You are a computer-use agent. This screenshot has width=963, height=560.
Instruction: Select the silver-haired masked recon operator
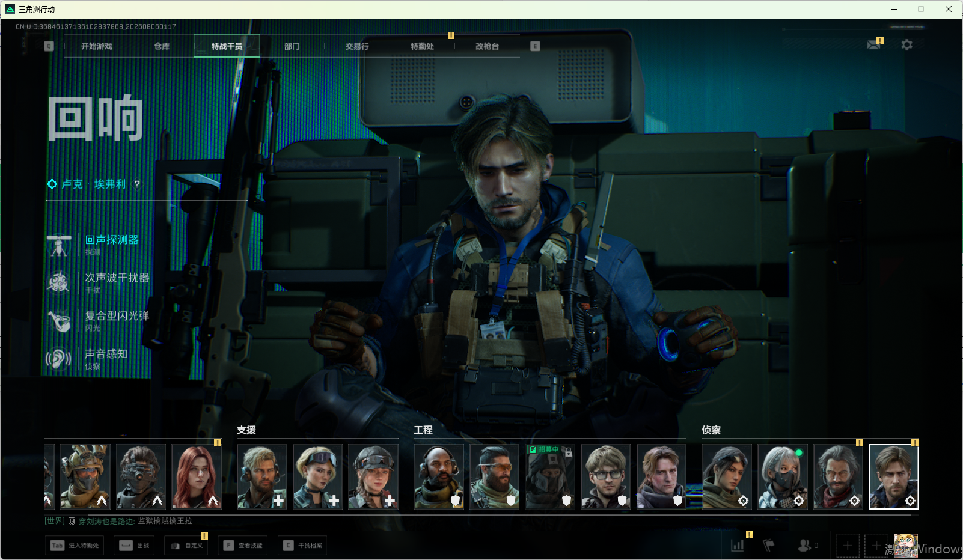click(x=783, y=476)
